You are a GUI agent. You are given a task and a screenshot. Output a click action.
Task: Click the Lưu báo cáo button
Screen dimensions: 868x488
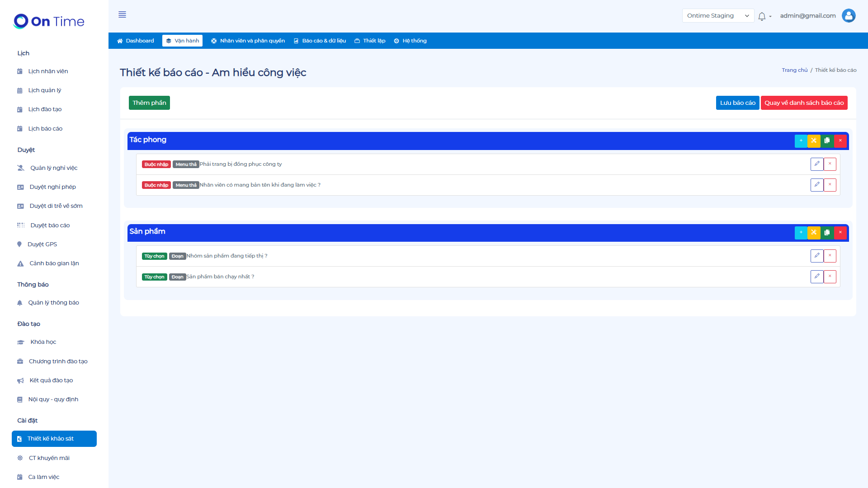[737, 103]
